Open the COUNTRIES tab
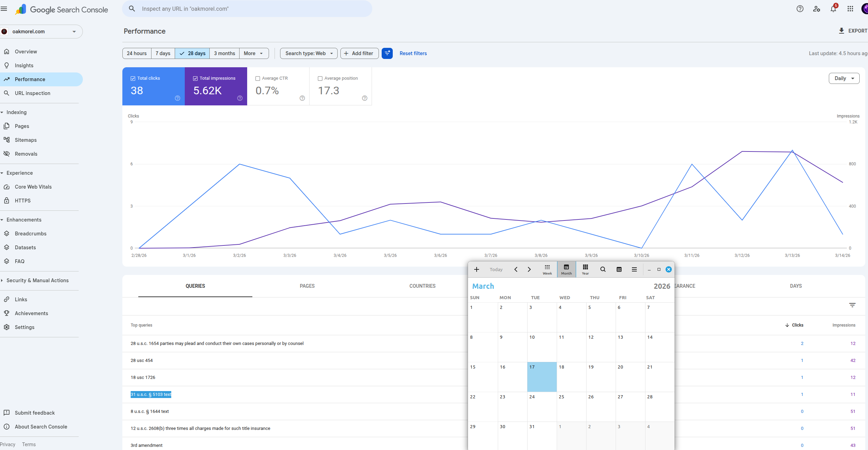This screenshot has height=450, width=868. (422, 286)
